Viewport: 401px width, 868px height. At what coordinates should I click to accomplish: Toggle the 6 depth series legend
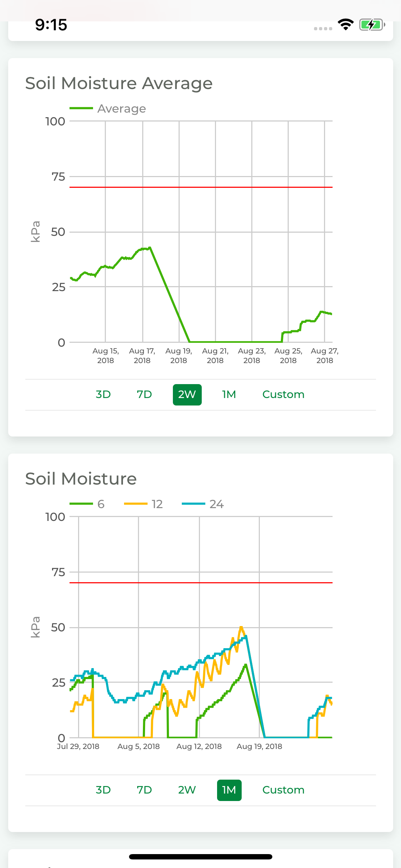click(x=87, y=504)
